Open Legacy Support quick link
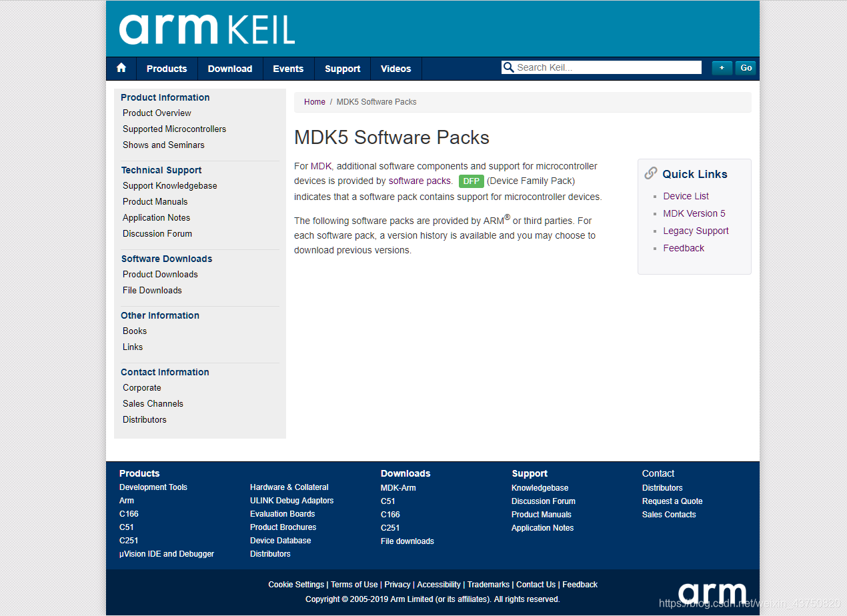Image resolution: width=847 pixels, height=616 pixels. pos(696,231)
